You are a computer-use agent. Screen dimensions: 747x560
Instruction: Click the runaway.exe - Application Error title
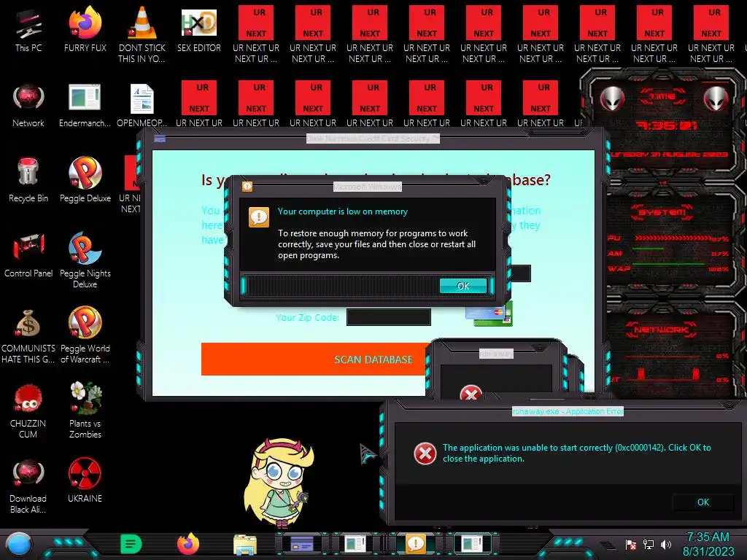click(x=568, y=411)
